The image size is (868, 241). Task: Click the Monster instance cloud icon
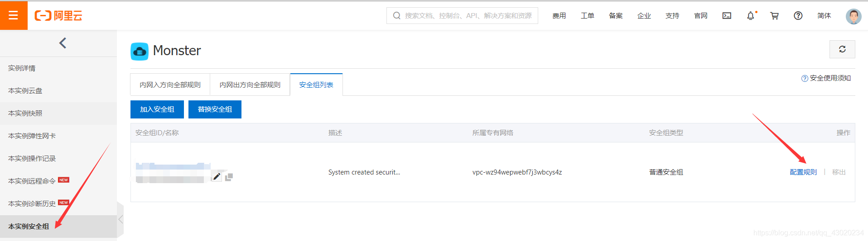pyautogui.click(x=140, y=51)
